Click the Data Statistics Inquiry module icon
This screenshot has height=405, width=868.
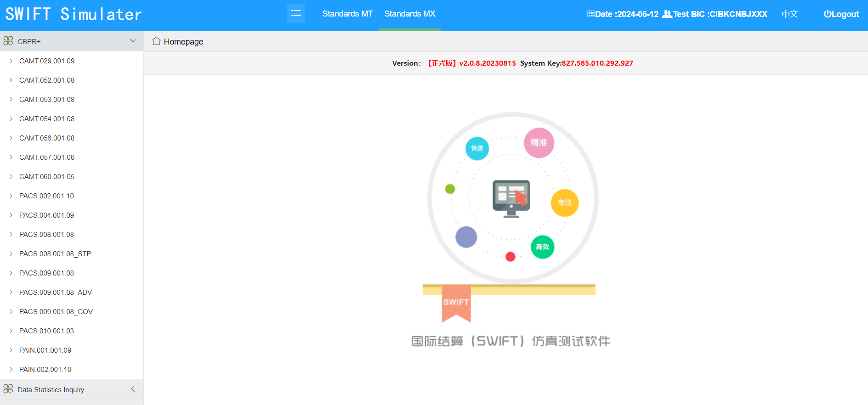(8, 389)
